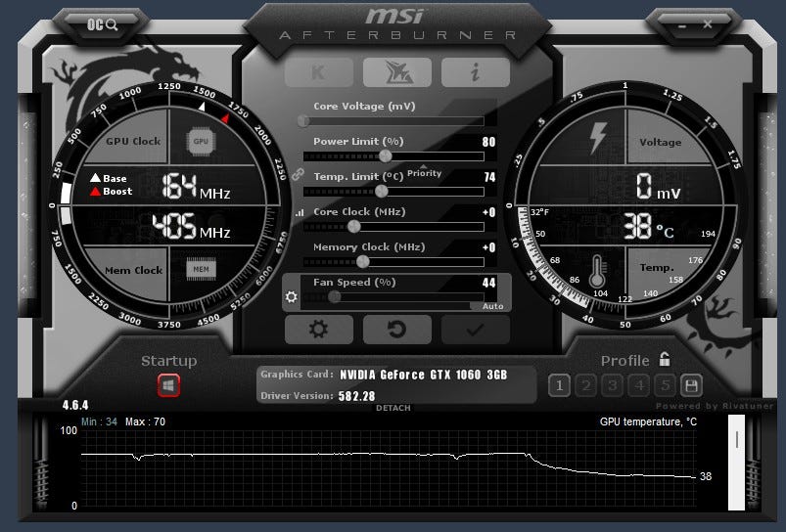Reset settings with the circular arrow button
The image size is (786, 532).
(397, 330)
